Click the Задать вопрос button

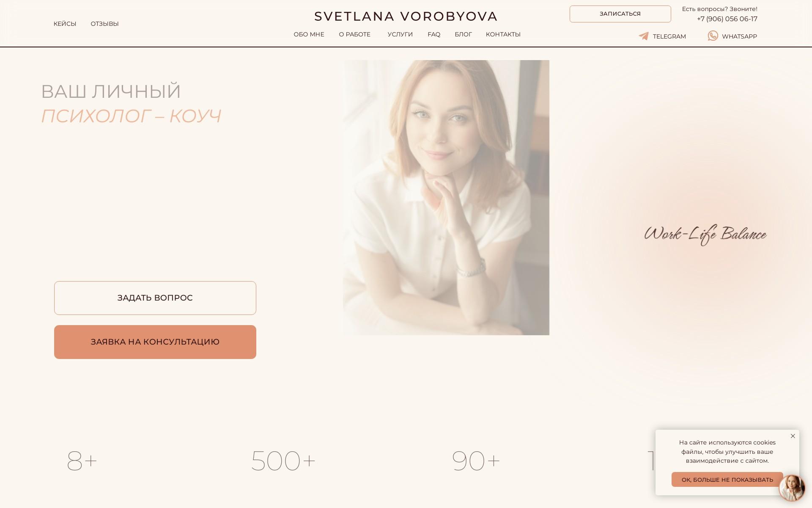pyautogui.click(x=155, y=298)
